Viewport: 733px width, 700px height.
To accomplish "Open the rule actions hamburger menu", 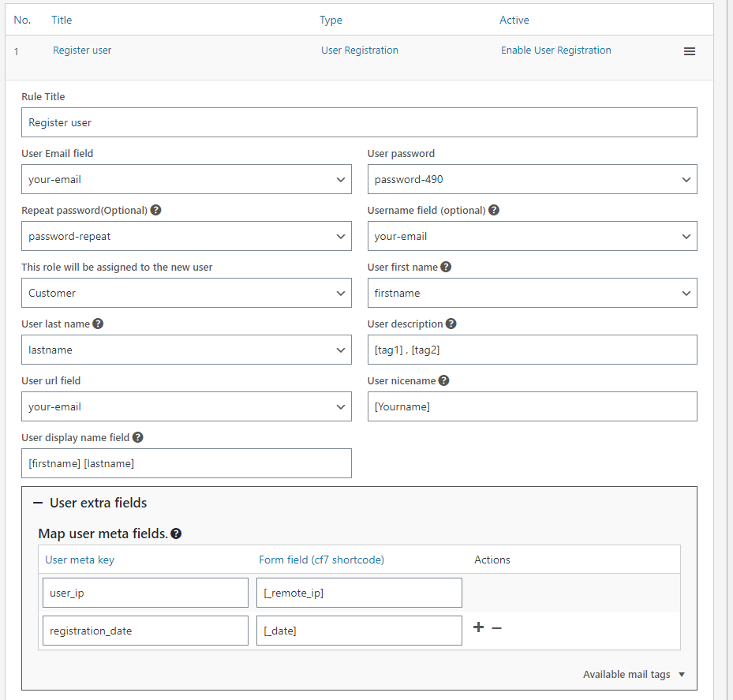I will pos(689,51).
